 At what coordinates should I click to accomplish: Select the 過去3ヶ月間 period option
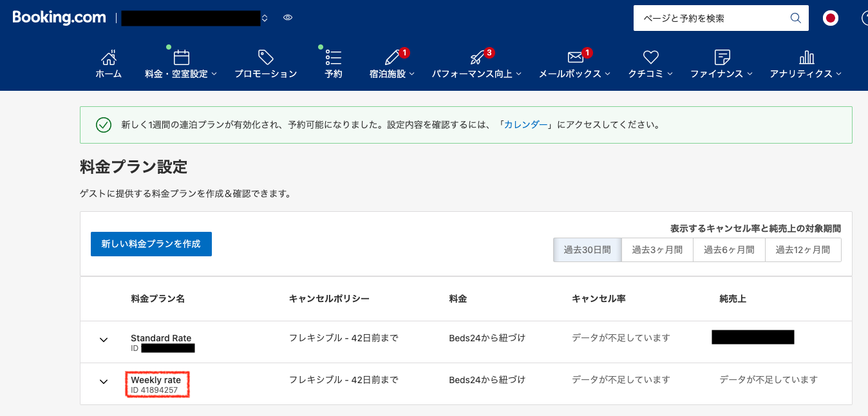coord(657,250)
